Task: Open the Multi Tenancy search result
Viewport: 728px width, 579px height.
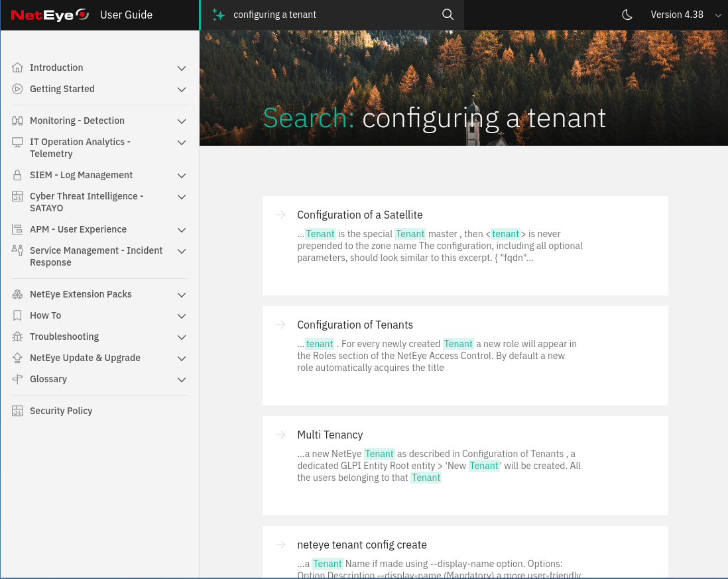Action: click(330, 435)
